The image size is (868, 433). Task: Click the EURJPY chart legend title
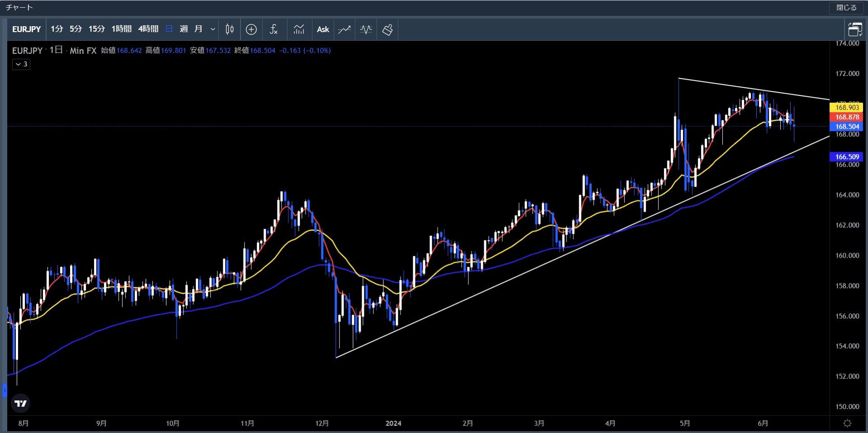(27, 51)
